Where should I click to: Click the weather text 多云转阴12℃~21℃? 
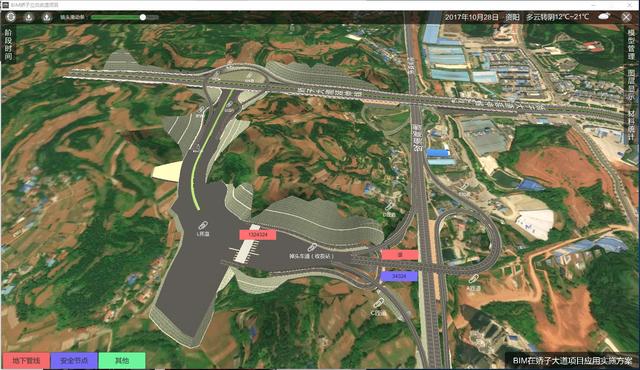(x=557, y=17)
